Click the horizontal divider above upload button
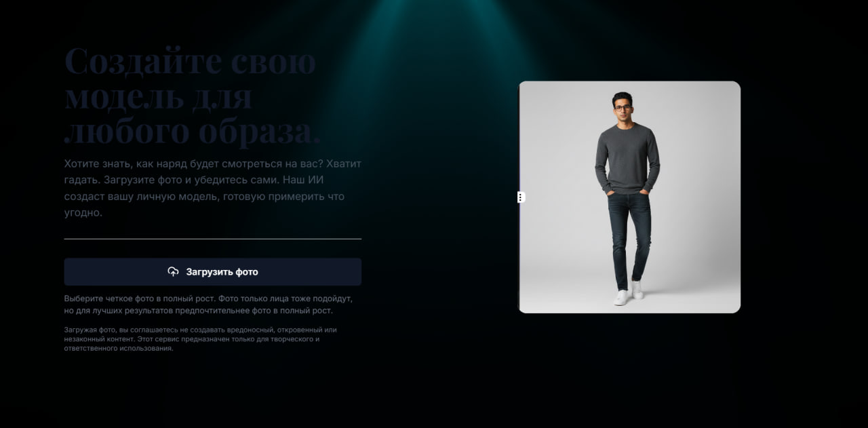The height and width of the screenshot is (428, 868). (x=213, y=239)
